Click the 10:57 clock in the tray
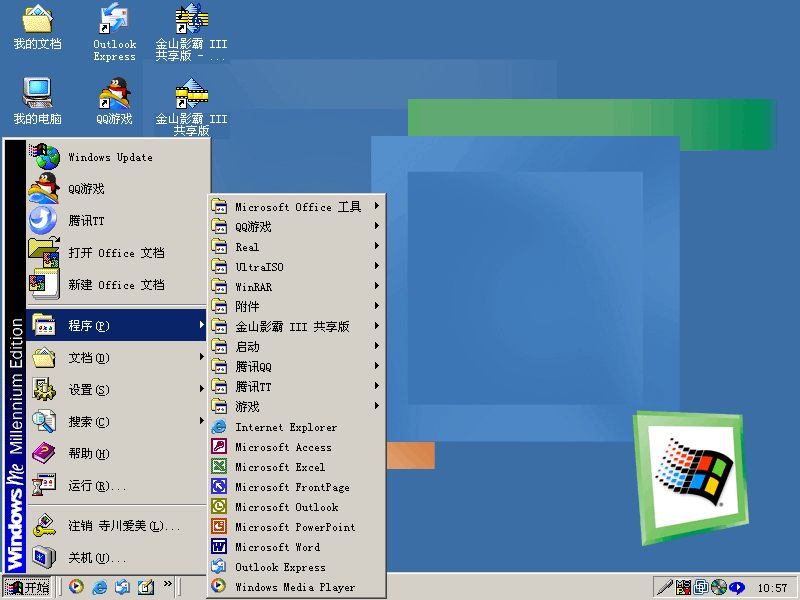800x600 pixels. [x=772, y=588]
